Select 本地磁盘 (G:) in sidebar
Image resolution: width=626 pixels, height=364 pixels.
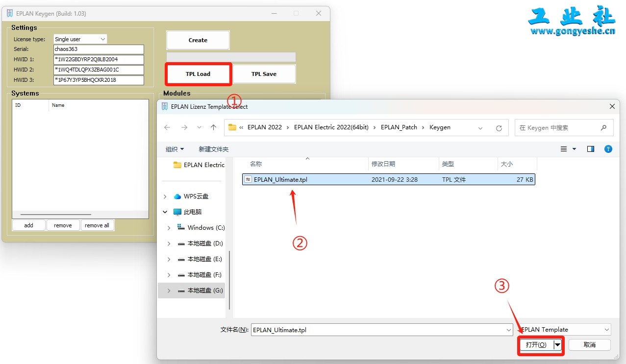pos(200,291)
